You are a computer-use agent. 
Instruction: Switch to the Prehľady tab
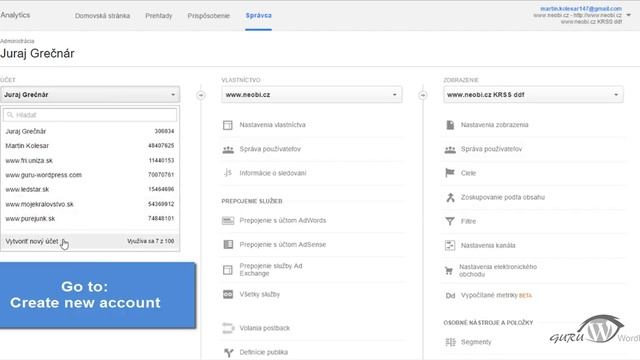coord(159,16)
